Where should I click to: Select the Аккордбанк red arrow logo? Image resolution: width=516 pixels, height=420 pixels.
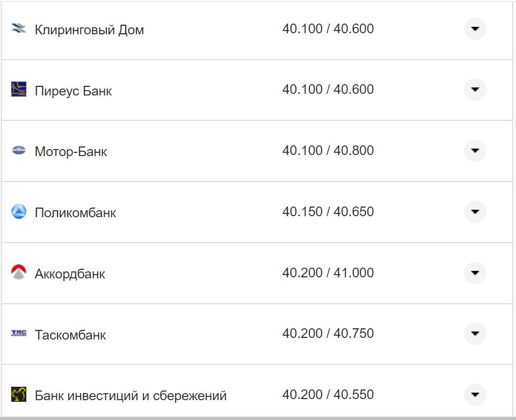coord(19,272)
